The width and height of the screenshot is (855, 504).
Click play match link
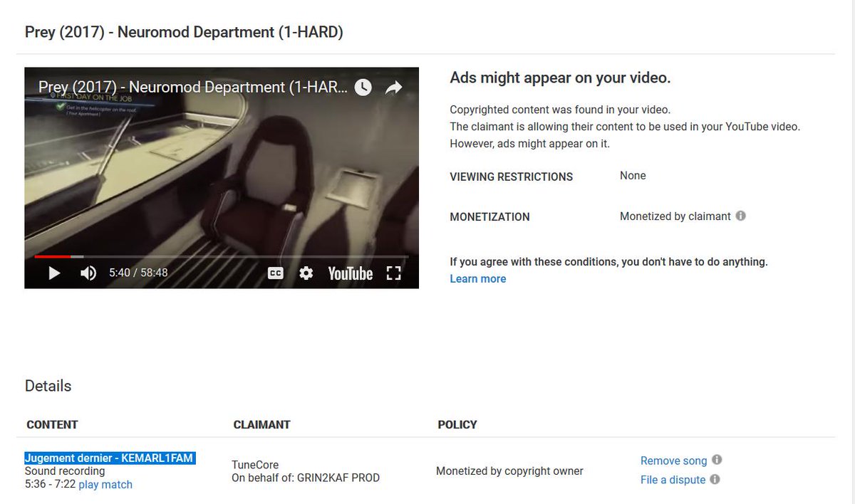(105, 485)
